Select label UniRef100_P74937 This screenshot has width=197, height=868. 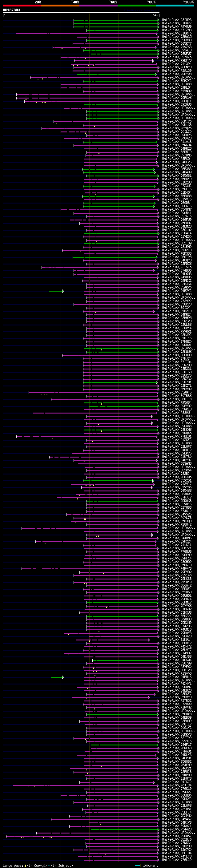coord(177,653)
